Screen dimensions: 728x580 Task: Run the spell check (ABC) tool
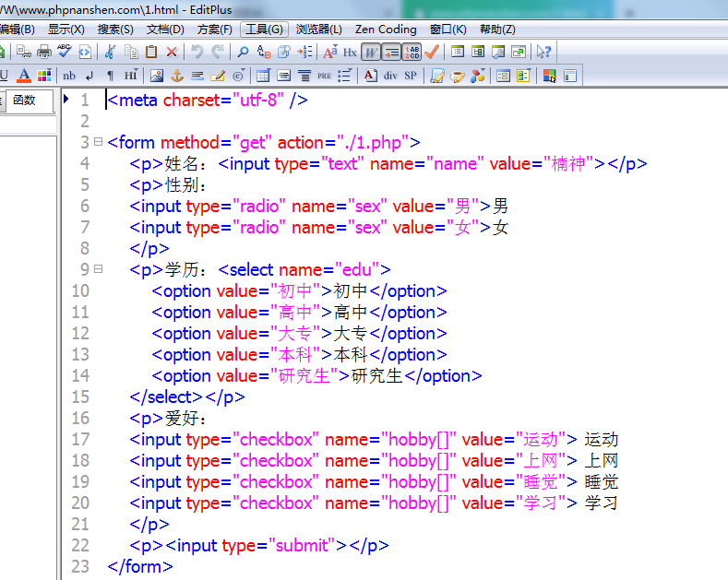(64, 52)
